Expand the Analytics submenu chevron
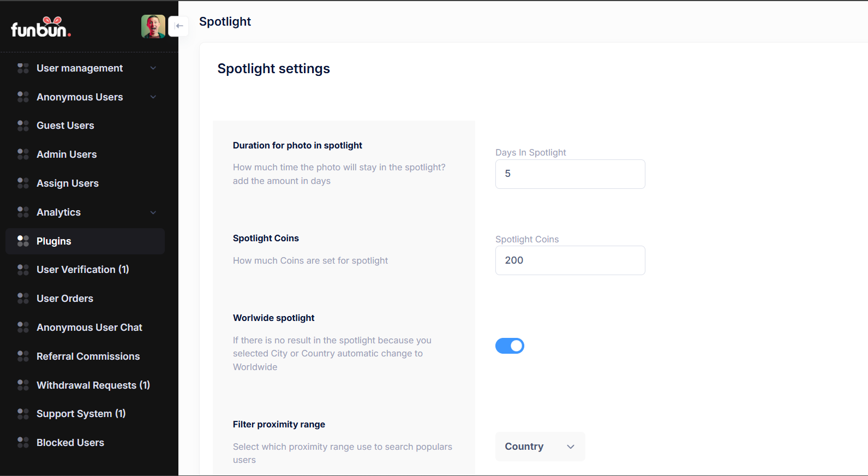 pos(153,212)
